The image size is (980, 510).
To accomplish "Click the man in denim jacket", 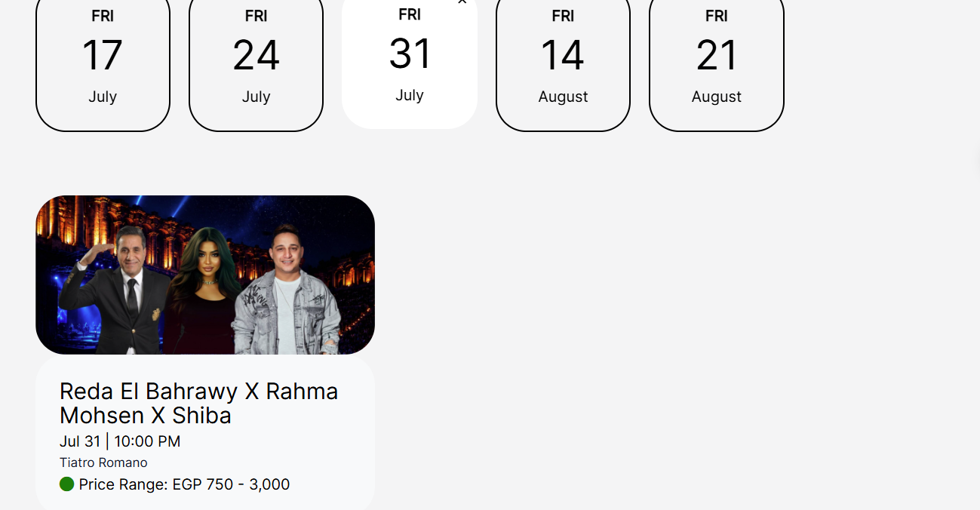I will (x=287, y=290).
